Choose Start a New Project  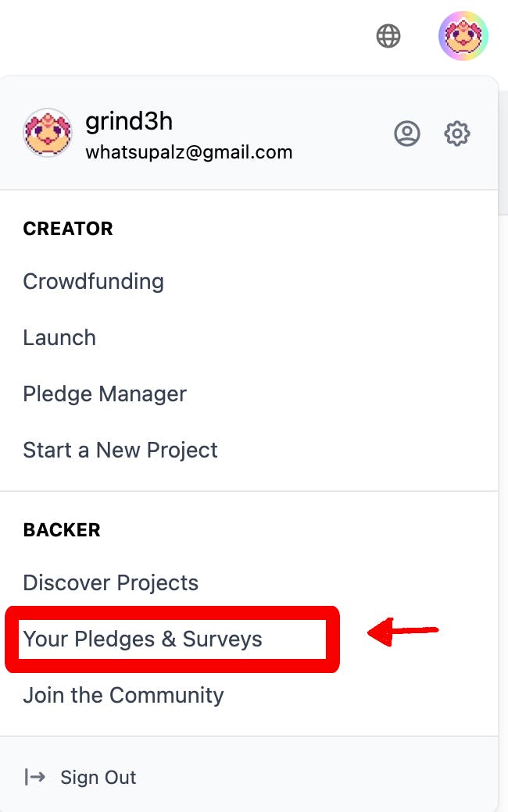(120, 450)
